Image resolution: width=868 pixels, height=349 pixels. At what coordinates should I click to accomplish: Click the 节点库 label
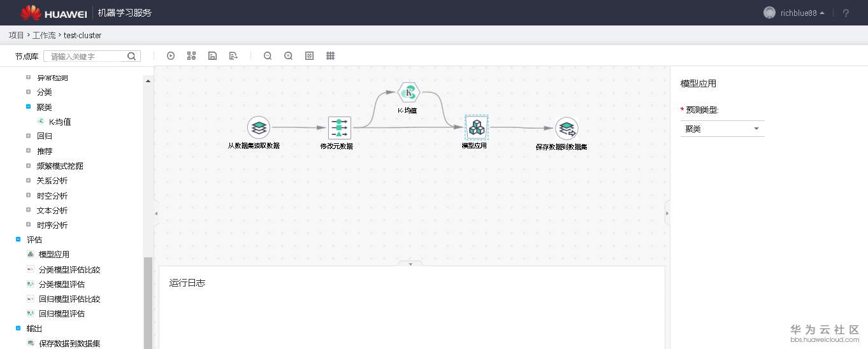27,56
